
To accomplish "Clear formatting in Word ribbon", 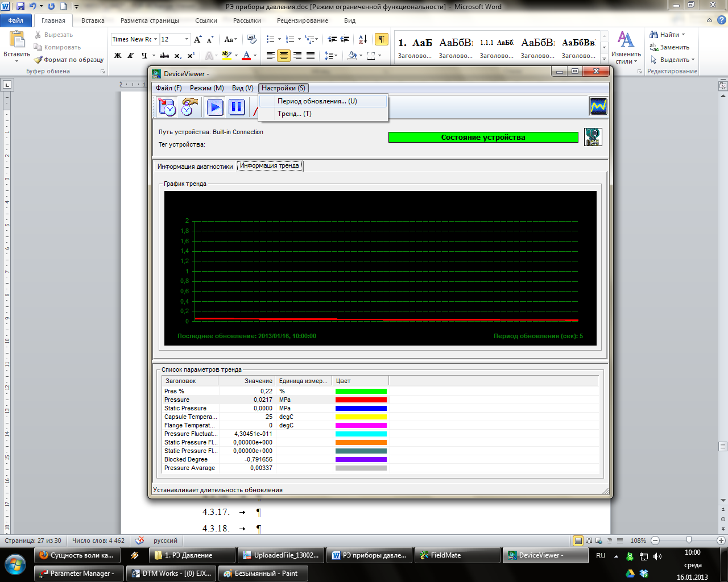I will [252, 39].
